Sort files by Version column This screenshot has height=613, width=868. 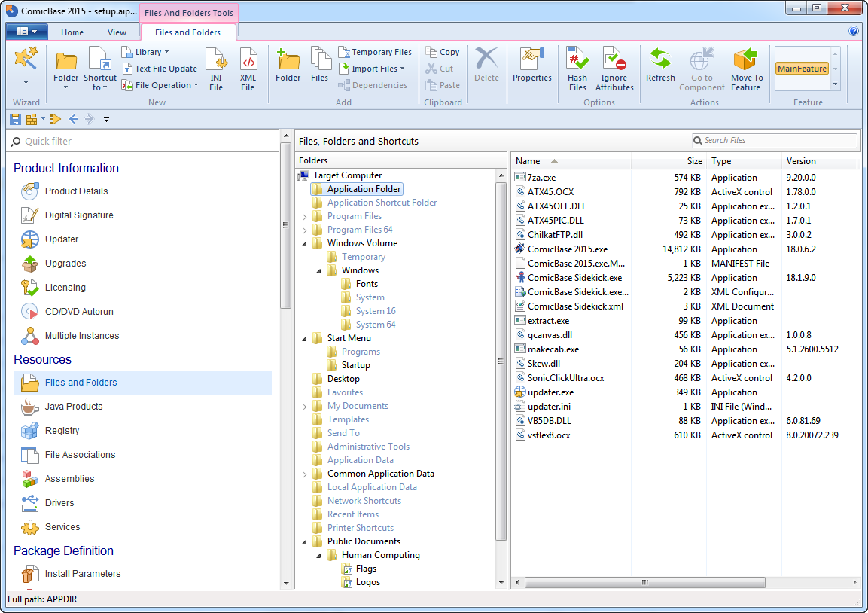(x=821, y=161)
